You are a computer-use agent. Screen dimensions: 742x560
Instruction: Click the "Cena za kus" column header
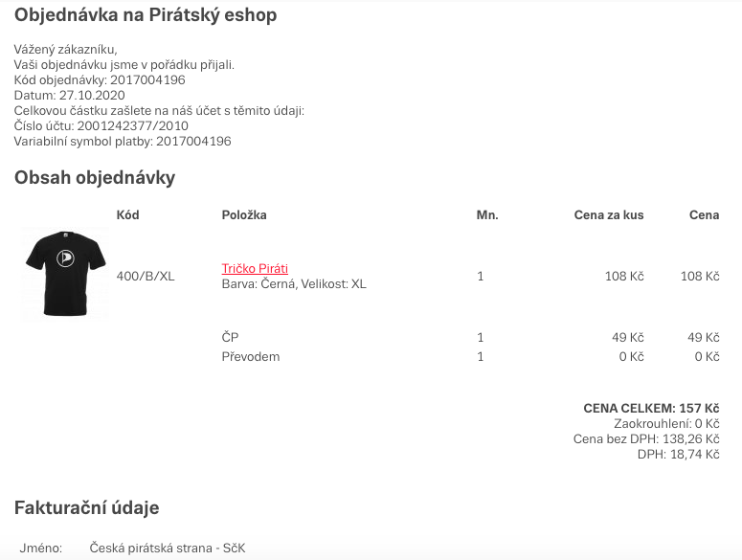click(608, 215)
